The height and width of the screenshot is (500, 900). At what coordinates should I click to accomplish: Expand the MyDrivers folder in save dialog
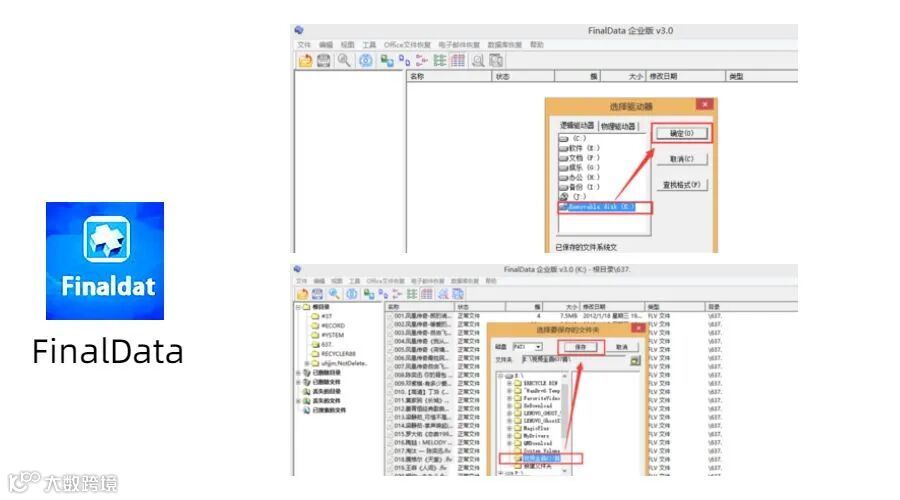click(509, 436)
